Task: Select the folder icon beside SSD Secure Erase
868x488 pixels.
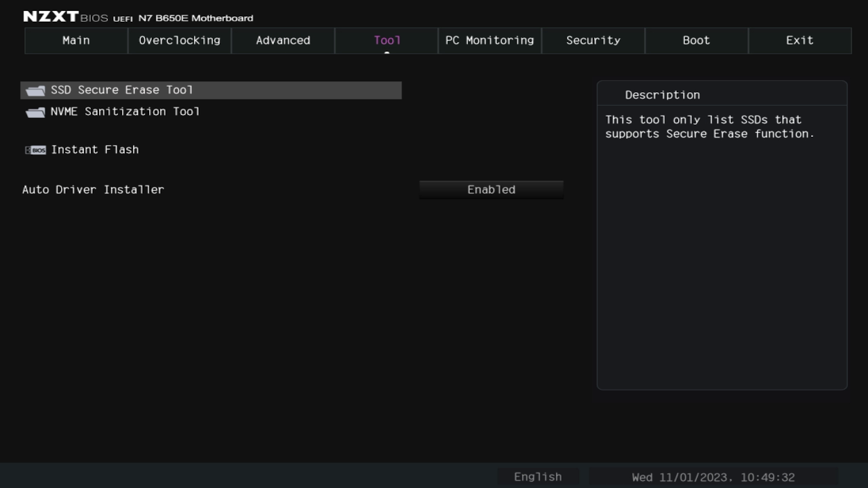Action: coord(35,89)
